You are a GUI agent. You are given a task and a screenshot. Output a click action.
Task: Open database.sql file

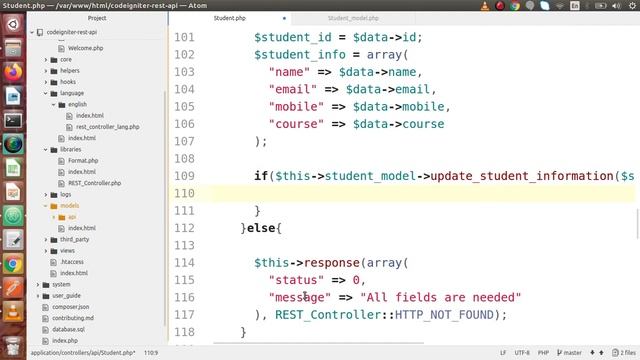pos(68,329)
